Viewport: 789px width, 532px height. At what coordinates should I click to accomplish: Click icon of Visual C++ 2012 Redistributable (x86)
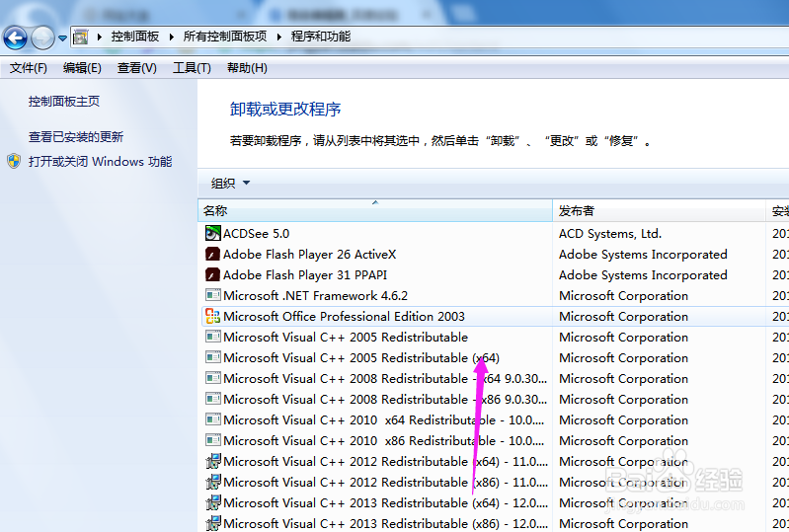(213, 482)
